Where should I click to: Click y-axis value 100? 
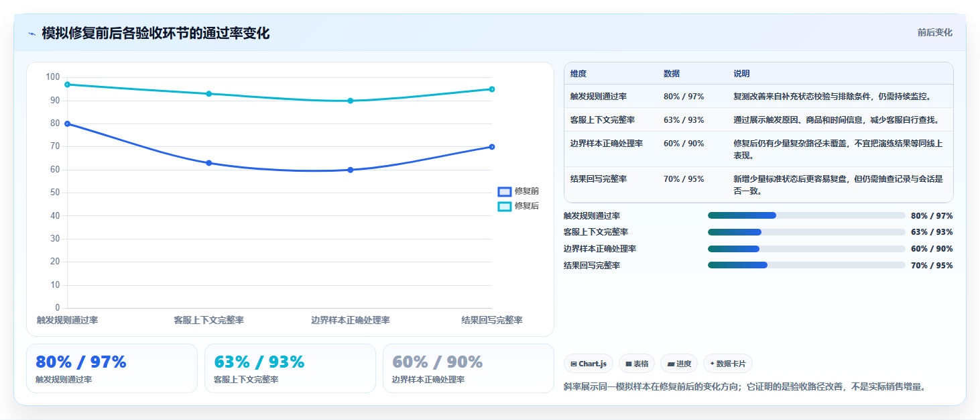click(x=53, y=77)
